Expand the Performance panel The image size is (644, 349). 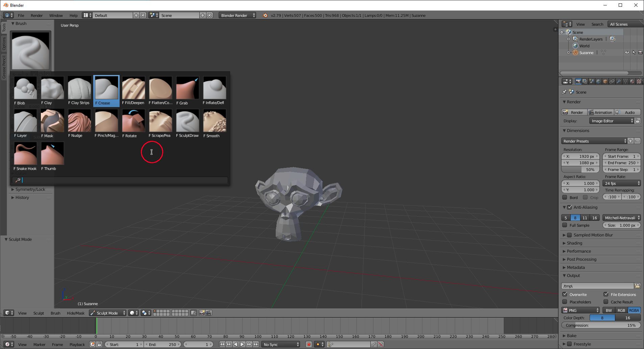[579, 251]
